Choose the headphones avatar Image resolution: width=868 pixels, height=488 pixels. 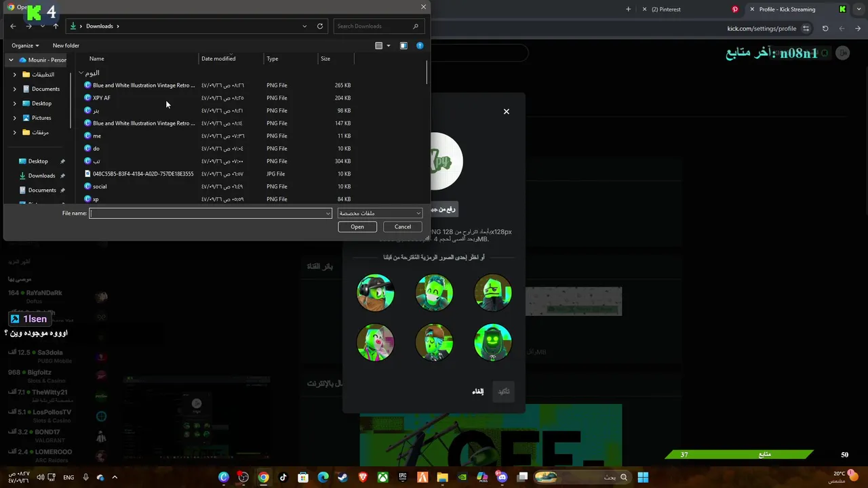point(376,293)
